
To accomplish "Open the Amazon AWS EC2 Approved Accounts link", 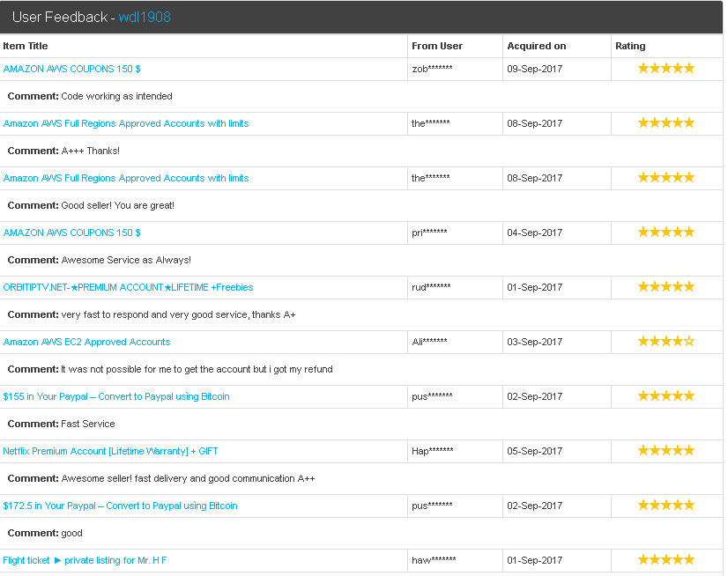I will pyautogui.click(x=87, y=342).
